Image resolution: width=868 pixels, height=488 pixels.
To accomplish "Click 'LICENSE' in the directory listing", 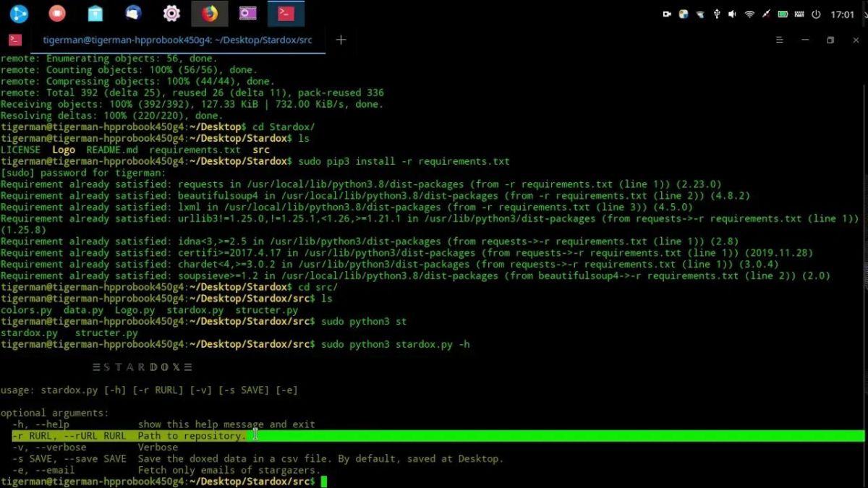I will click(x=20, y=150).
